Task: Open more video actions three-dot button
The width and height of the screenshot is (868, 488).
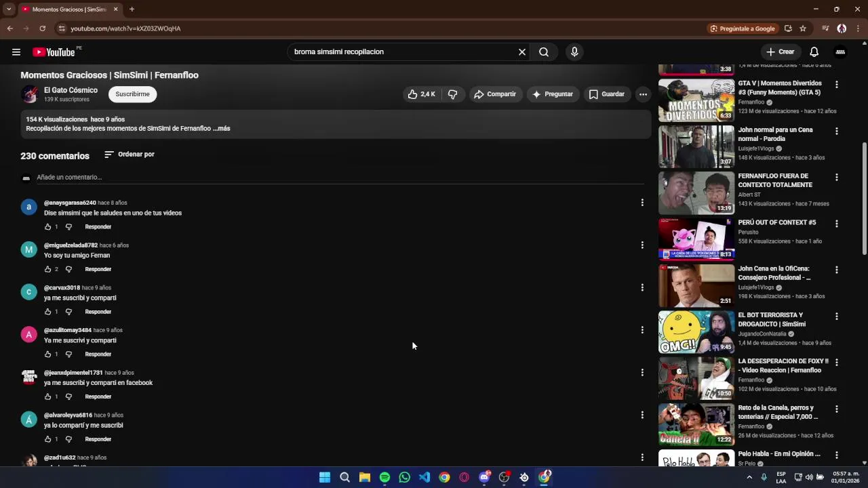Action: [643, 94]
